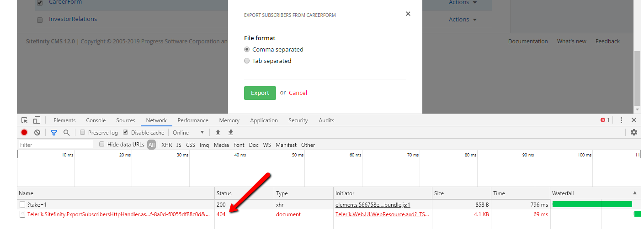Viewport: 644px width, 229px height.
Task: Open the Performance tab
Action: coord(193,120)
